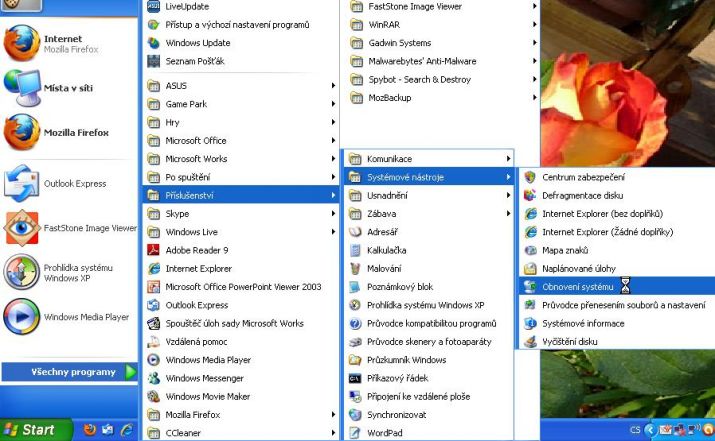Open Místa v síti icon
The width and height of the screenshot is (715, 441).
pyautogui.click(x=22, y=88)
